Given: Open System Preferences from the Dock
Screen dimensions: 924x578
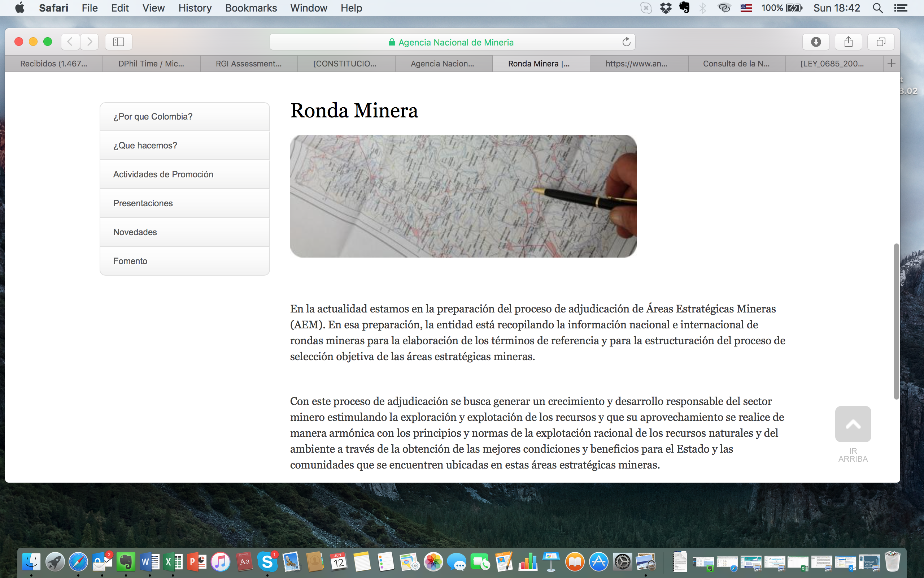Looking at the screenshot, I should [x=622, y=562].
